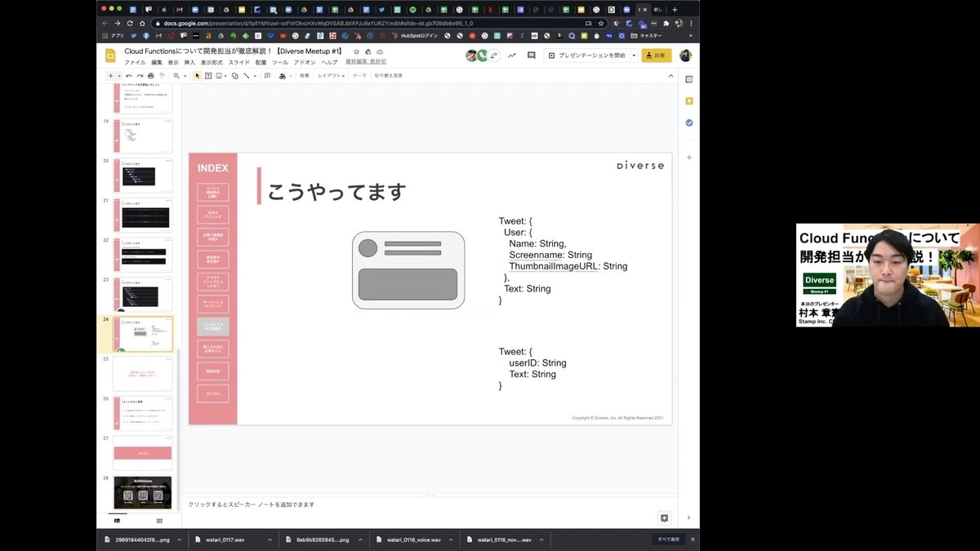
Task: Open the move-to-folder icon beside title
Action: pyautogui.click(x=367, y=51)
